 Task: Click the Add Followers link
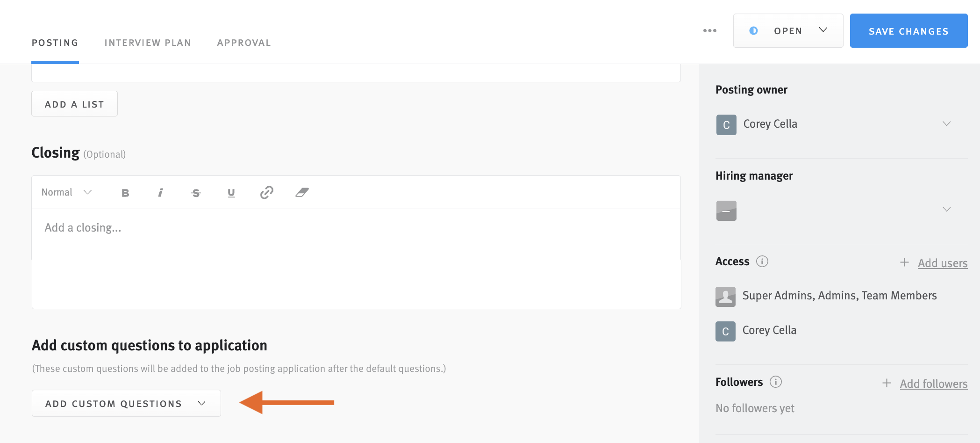934,383
